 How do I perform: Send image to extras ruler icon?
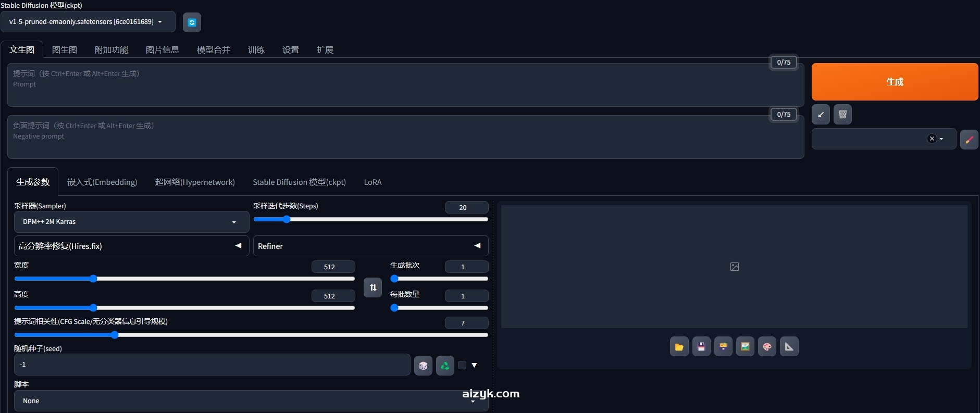coord(789,347)
